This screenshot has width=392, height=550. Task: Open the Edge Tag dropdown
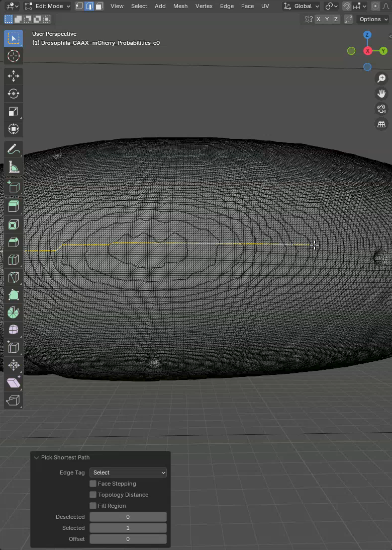coord(128,473)
